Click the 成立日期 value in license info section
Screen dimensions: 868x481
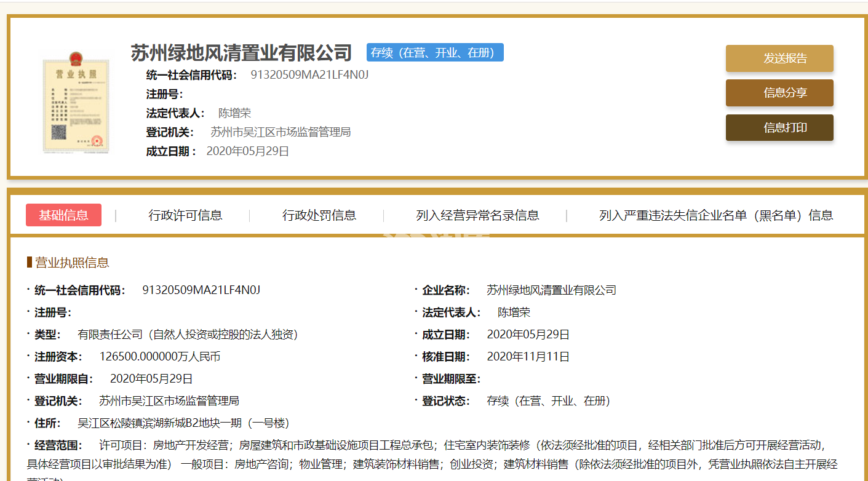click(x=528, y=335)
